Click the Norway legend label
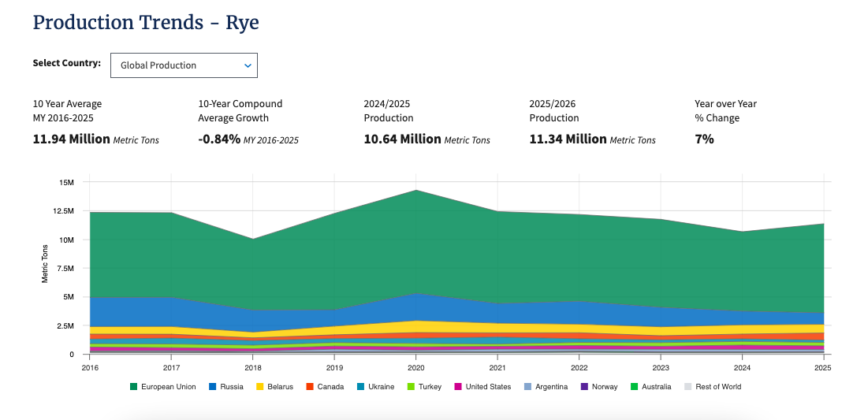The width and height of the screenshot is (868, 420). [605, 387]
